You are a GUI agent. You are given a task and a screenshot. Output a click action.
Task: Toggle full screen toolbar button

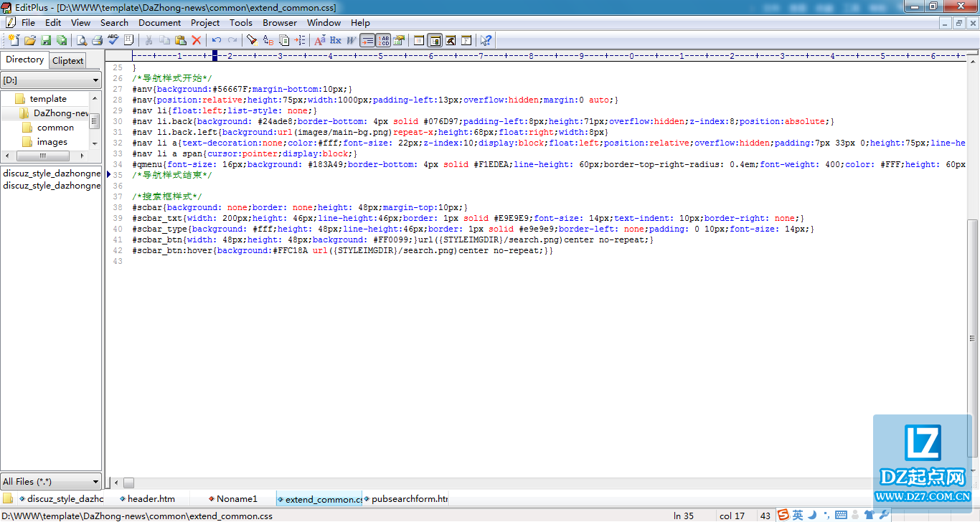pos(466,40)
